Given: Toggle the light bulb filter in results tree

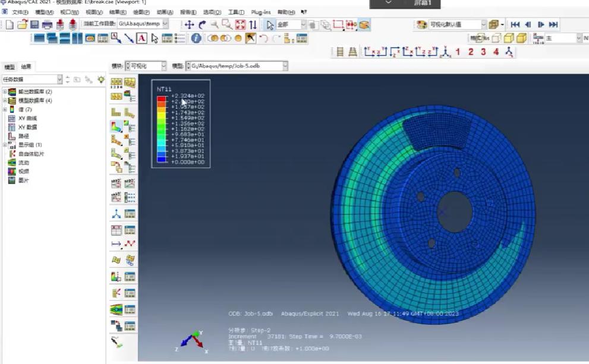Looking at the screenshot, I should 101,79.
